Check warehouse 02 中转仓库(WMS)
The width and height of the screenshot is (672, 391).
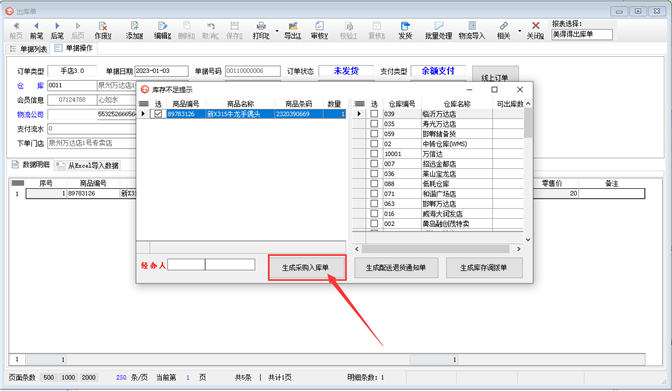click(374, 144)
